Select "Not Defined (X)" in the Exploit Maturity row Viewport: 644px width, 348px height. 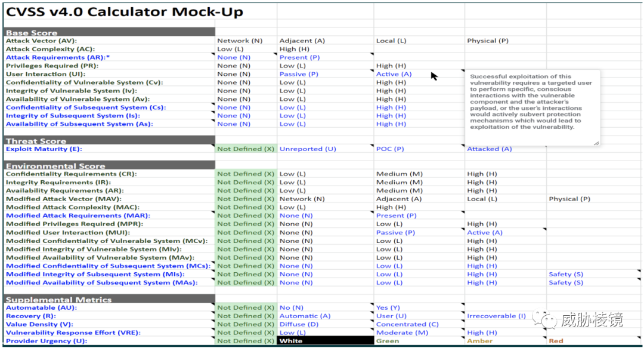coord(246,149)
